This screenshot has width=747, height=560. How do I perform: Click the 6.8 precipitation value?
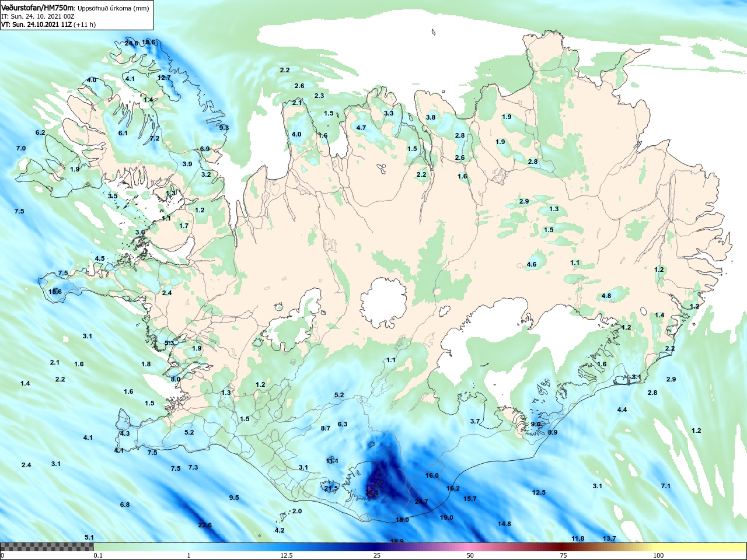125,505
